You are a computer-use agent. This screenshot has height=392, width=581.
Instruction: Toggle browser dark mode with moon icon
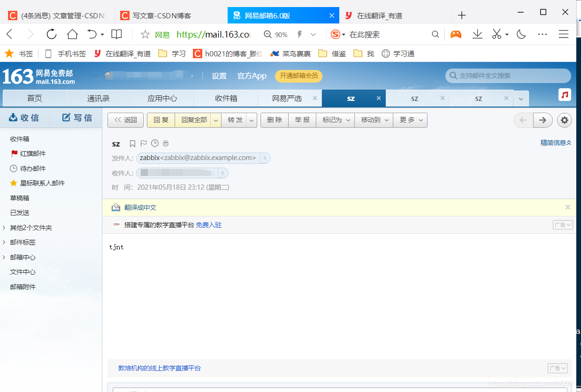click(x=521, y=34)
